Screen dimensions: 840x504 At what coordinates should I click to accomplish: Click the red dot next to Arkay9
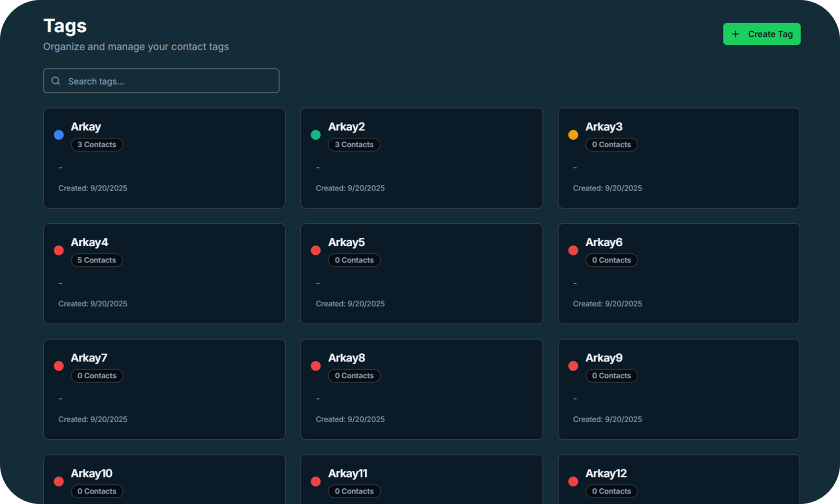pos(573,366)
